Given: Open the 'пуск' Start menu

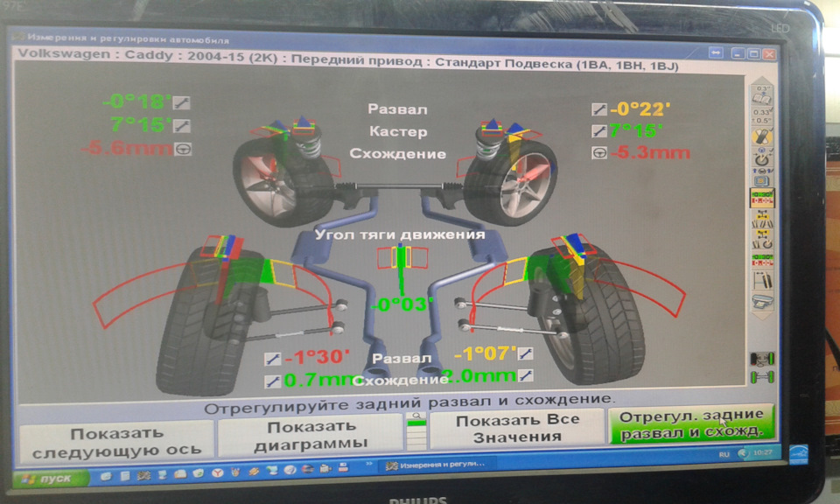Looking at the screenshot, I should click(x=50, y=479).
